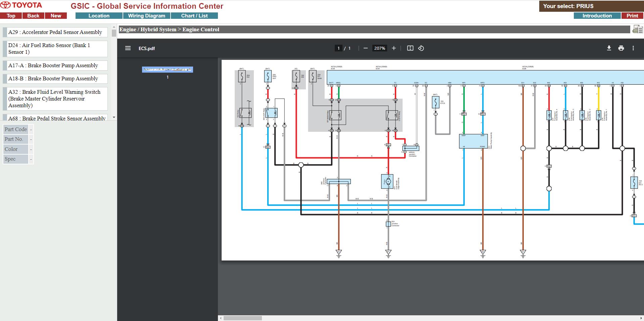
Task: Select A29 Accelerator Pedal Sensor Assembly
Action: 55,32
